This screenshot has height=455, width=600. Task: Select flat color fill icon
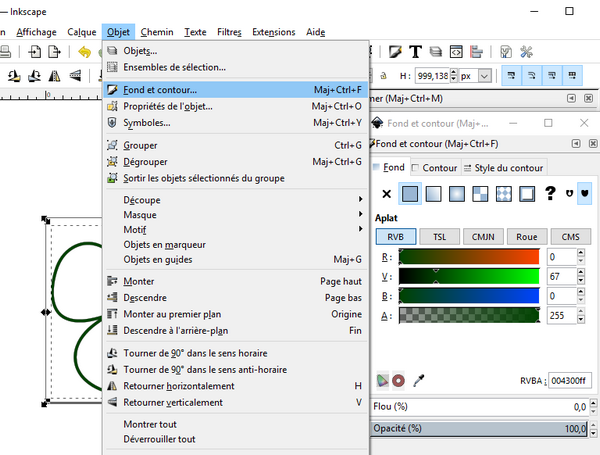pyautogui.click(x=410, y=194)
